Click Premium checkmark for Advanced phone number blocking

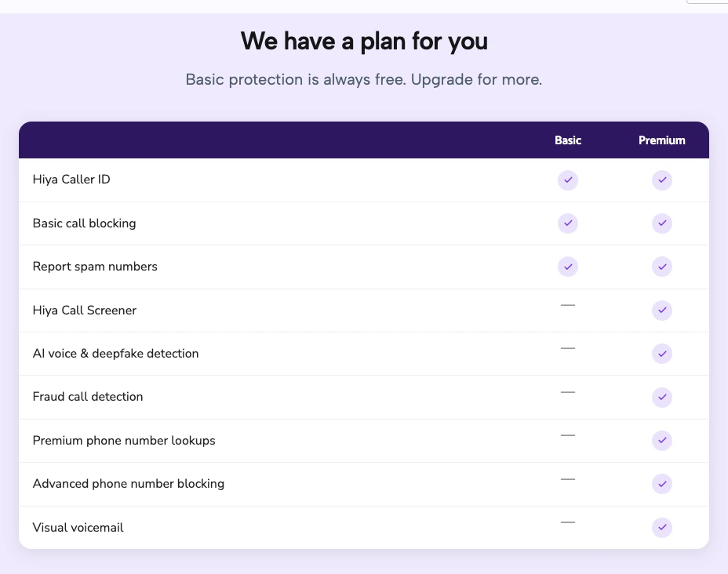(662, 484)
